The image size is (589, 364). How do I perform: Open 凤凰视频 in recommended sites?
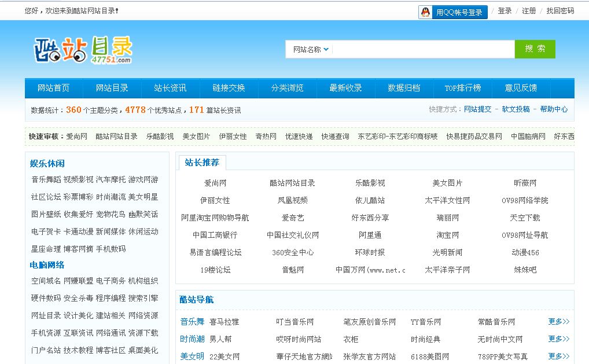[x=293, y=200]
